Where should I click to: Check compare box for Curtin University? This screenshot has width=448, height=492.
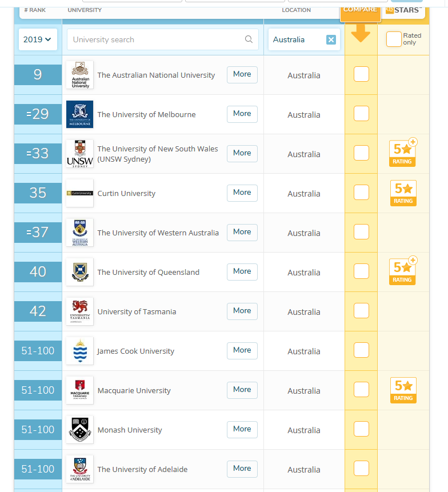(x=361, y=193)
